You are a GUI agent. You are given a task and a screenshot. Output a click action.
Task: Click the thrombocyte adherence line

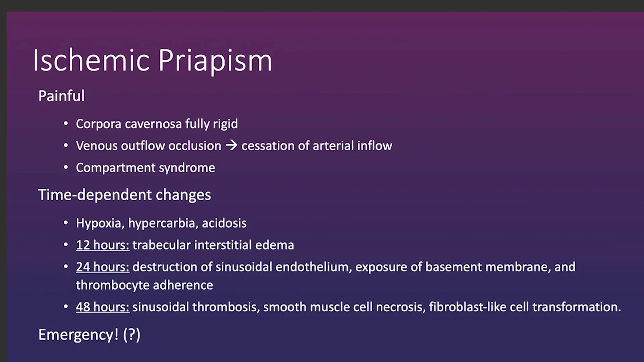pyautogui.click(x=145, y=285)
